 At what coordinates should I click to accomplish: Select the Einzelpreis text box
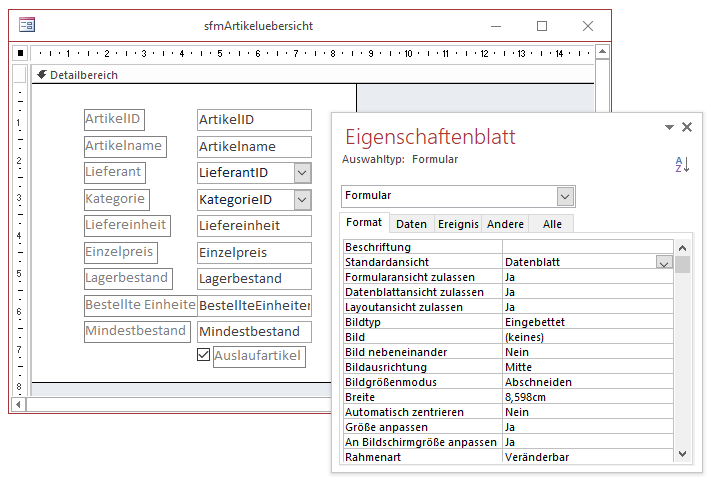point(254,253)
